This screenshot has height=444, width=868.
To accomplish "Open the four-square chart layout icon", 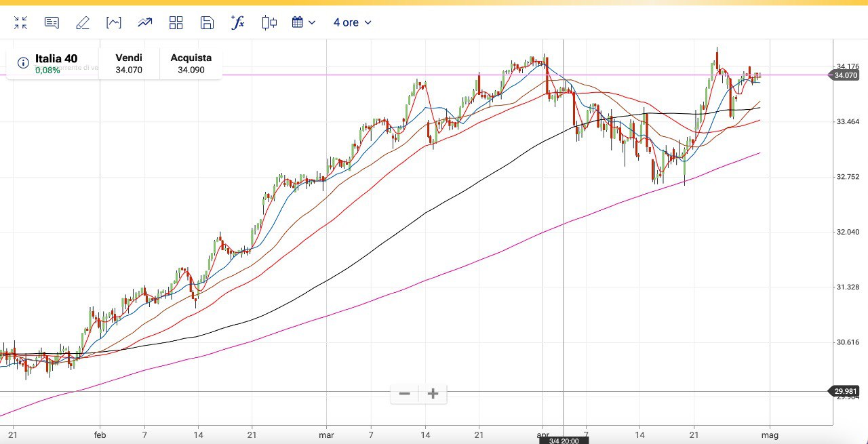I will 176,22.
